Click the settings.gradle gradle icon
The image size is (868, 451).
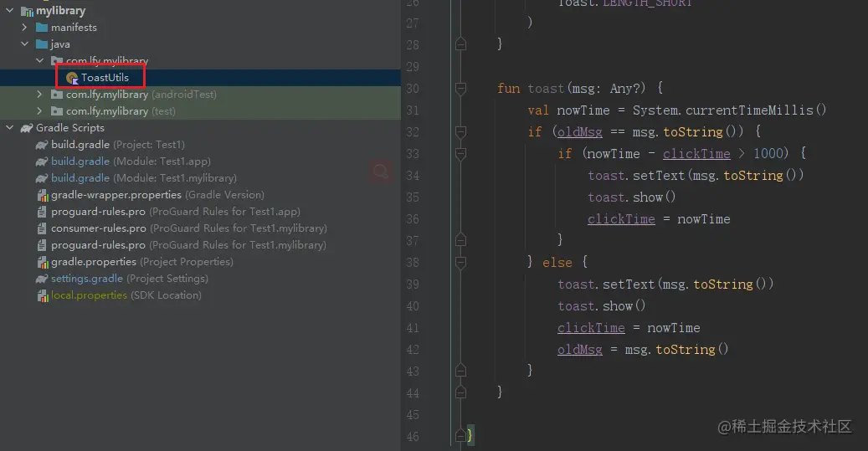point(42,279)
